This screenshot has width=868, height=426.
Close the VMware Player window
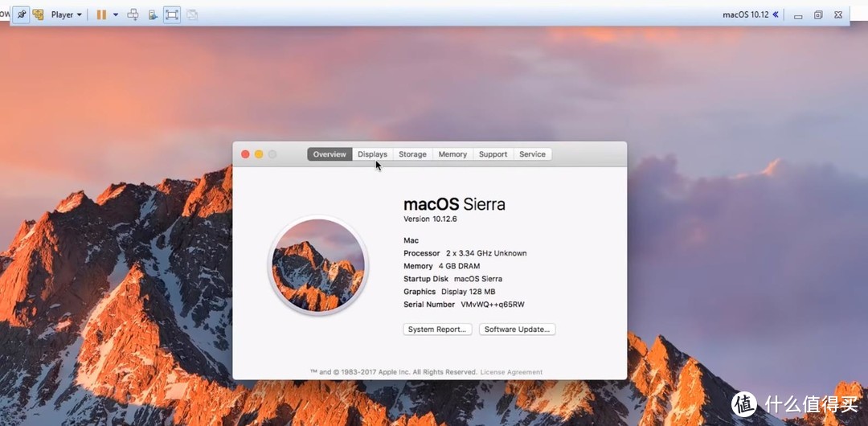(x=838, y=15)
